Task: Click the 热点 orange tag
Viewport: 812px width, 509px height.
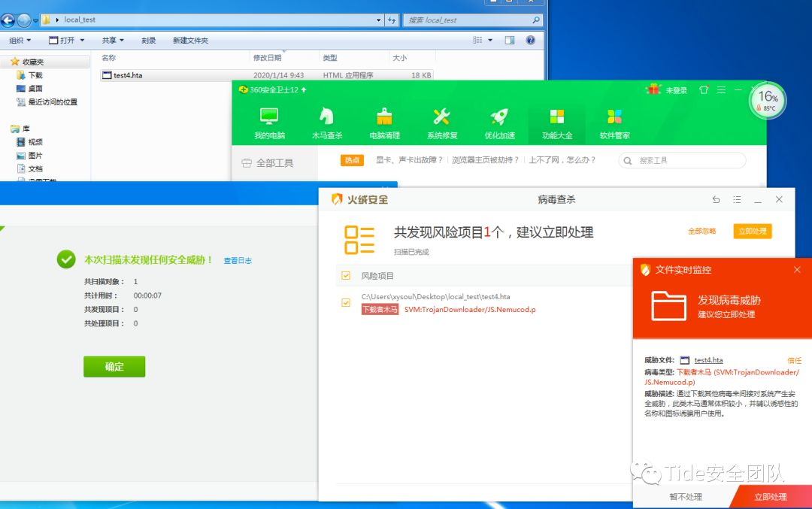Action: coord(352,160)
